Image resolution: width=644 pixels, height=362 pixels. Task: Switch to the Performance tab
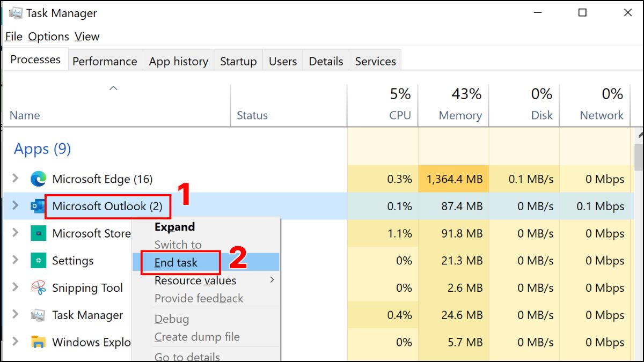pos(105,61)
